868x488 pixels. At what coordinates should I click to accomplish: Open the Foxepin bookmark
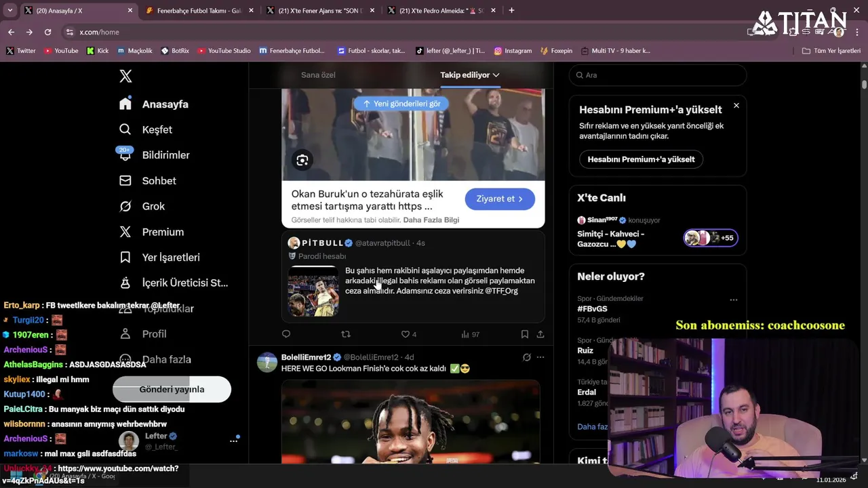pyautogui.click(x=556, y=51)
